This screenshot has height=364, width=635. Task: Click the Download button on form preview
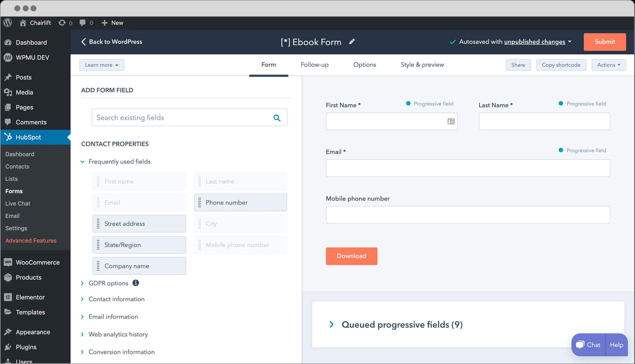point(352,256)
